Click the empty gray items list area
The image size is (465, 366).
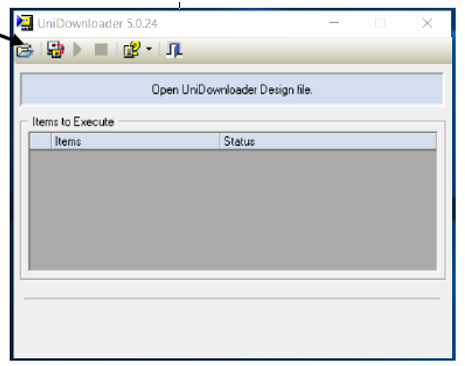[x=233, y=210]
